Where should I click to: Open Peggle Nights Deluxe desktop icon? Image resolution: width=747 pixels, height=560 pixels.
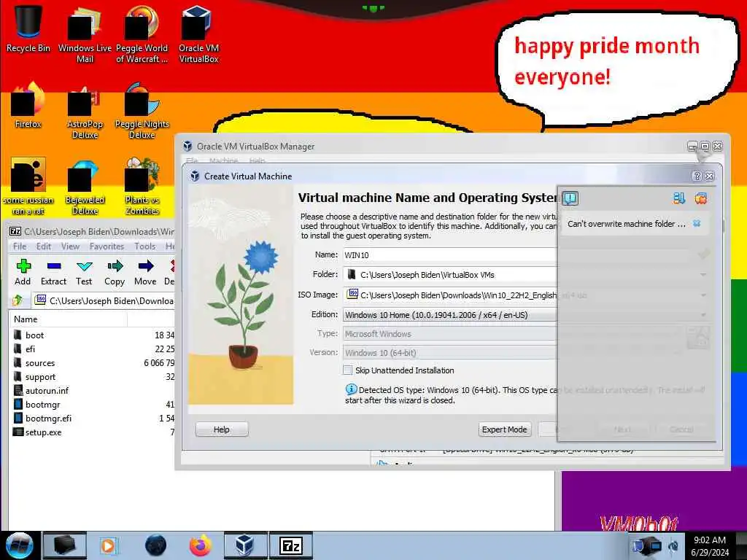142,111
